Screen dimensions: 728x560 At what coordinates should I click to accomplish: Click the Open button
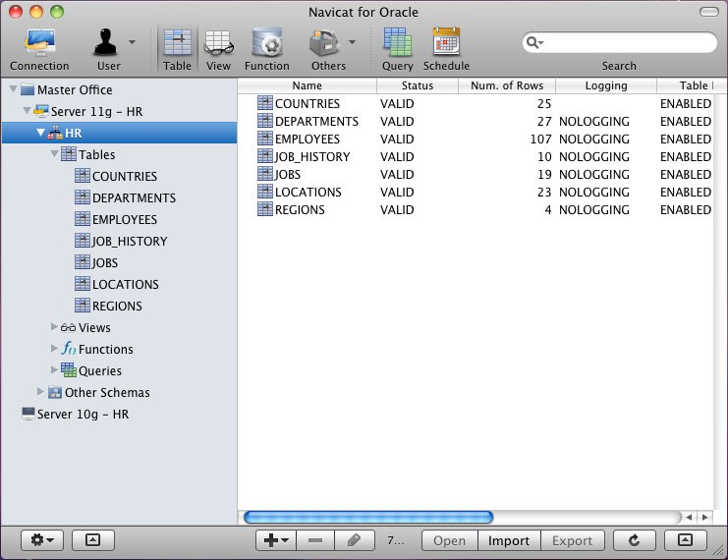point(449,540)
